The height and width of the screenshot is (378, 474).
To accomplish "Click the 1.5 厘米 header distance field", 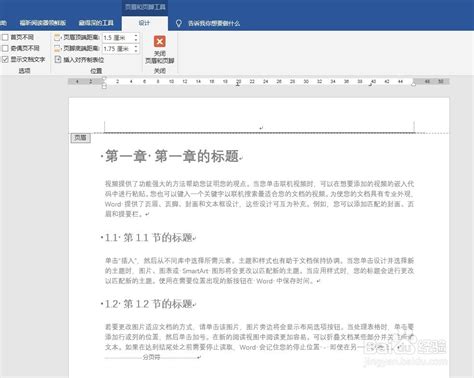I will [117, 38].
